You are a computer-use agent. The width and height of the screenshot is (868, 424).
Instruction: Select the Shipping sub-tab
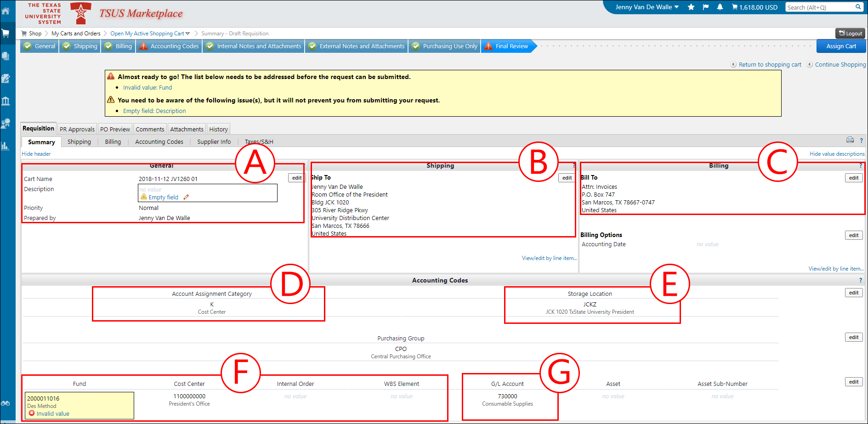coord(79,142)
